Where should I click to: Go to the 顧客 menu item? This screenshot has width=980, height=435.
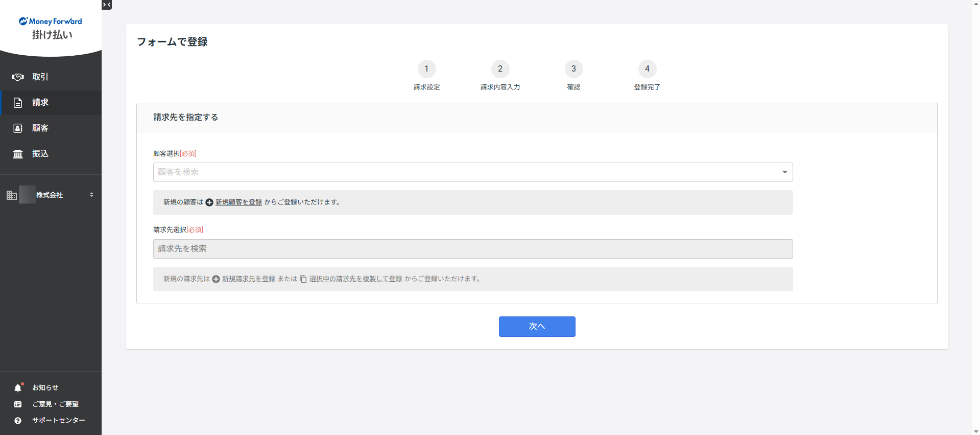40,128
